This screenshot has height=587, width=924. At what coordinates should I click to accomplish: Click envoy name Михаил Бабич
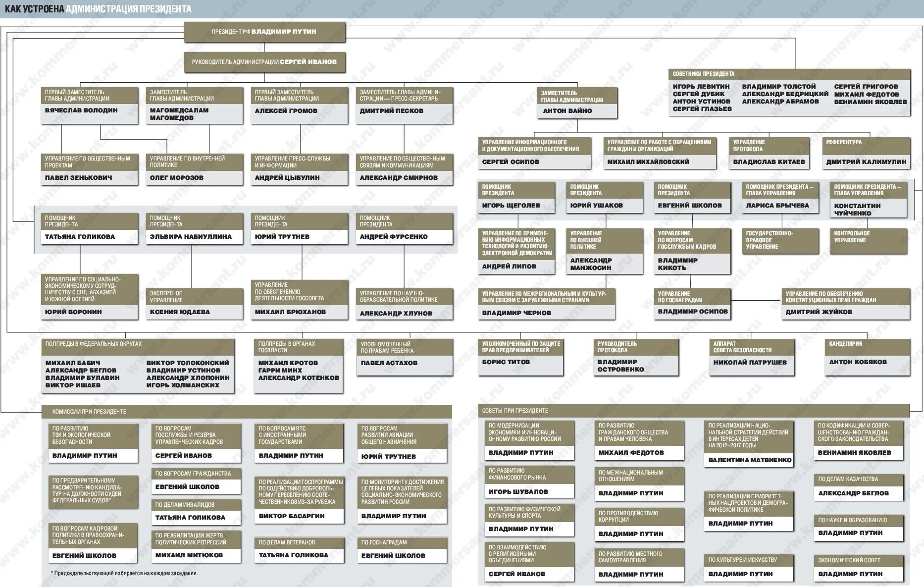point(73,363)
